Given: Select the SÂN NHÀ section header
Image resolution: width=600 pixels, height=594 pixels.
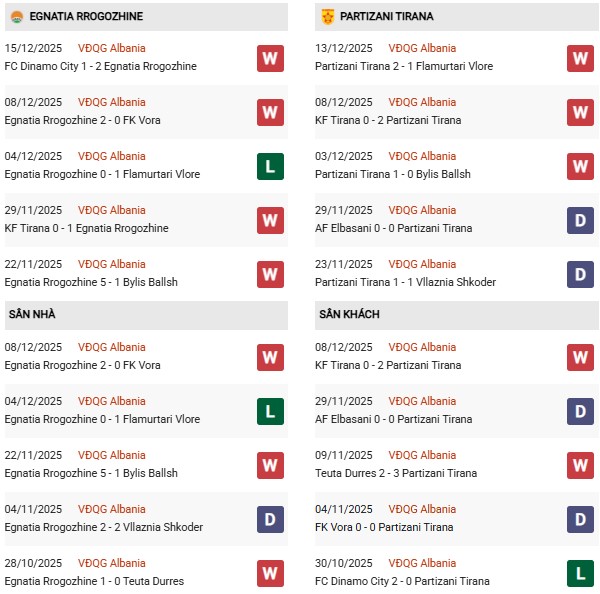Looking at the screenshot, I should [32, 315].
